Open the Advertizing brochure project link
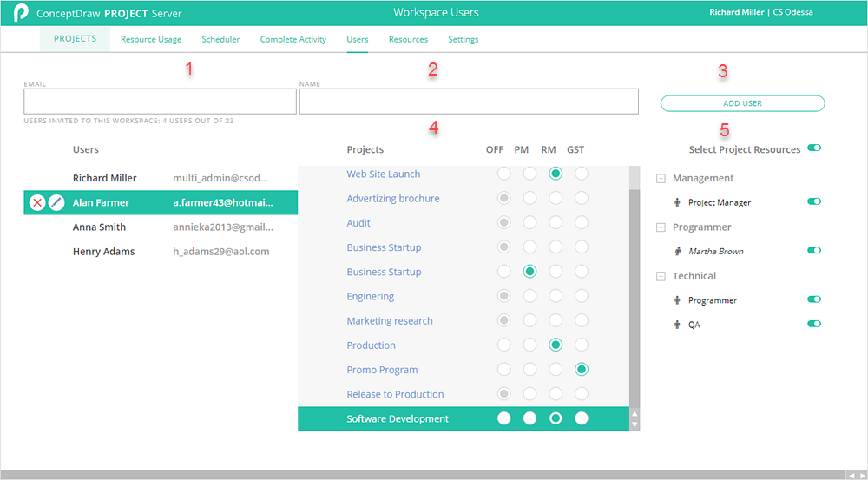868x480 pixels. (x=393, y=198)
